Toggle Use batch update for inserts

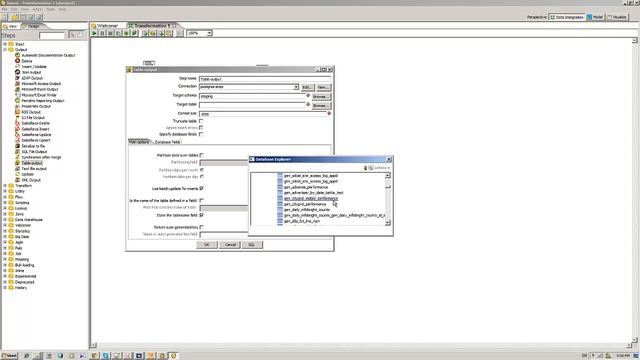tap(202, 189)
